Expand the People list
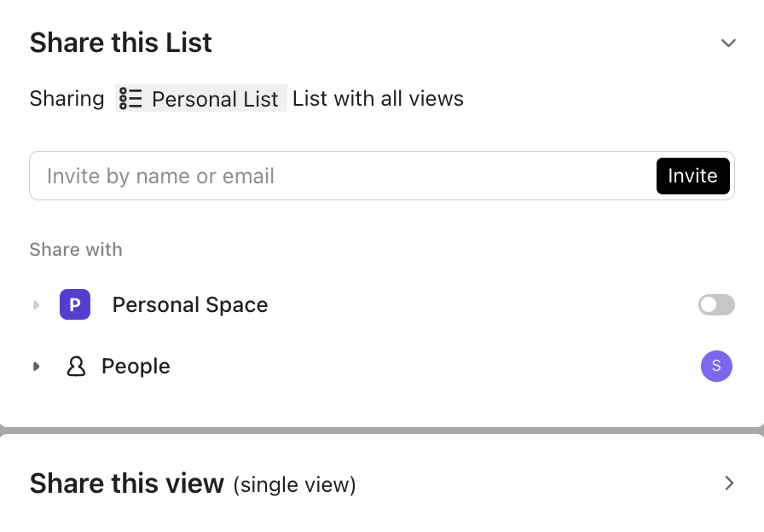 point(37,366)
